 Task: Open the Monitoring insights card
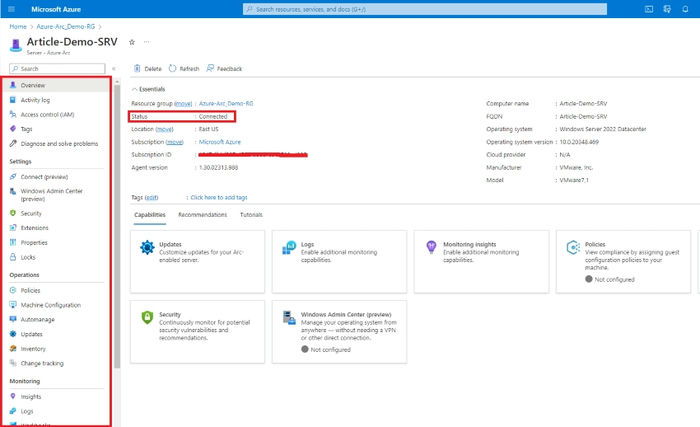pos(481,262)
